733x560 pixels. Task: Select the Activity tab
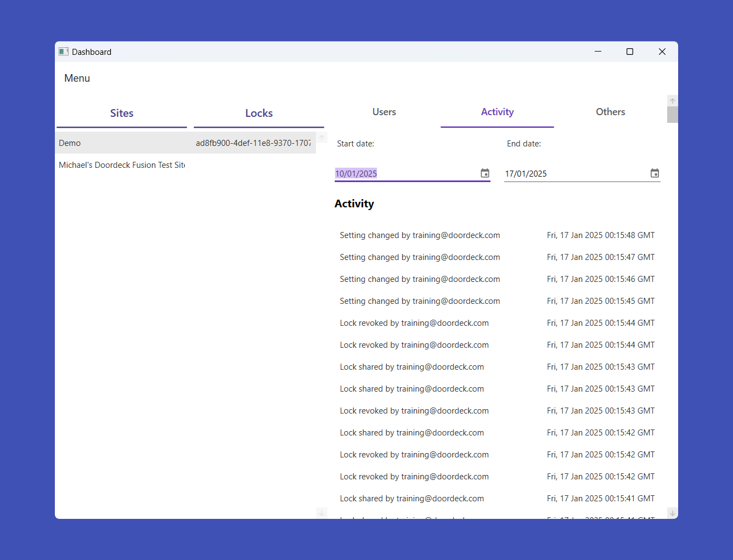click(497, 112)
